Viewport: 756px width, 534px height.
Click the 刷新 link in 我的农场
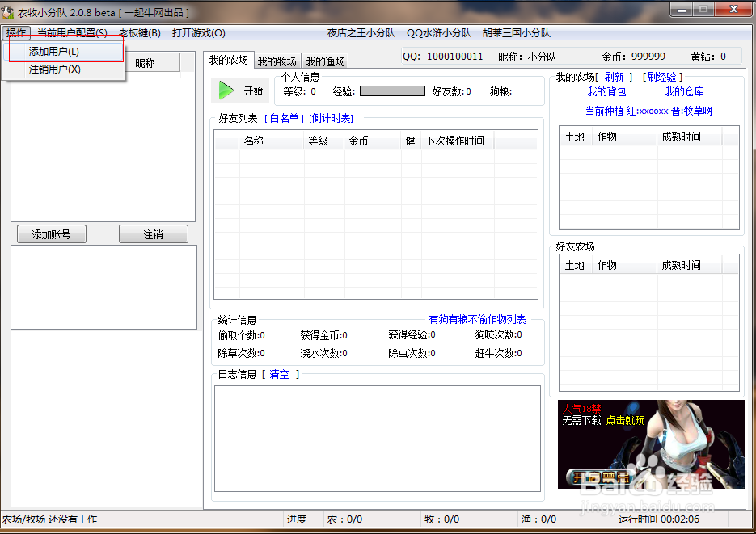615,77
